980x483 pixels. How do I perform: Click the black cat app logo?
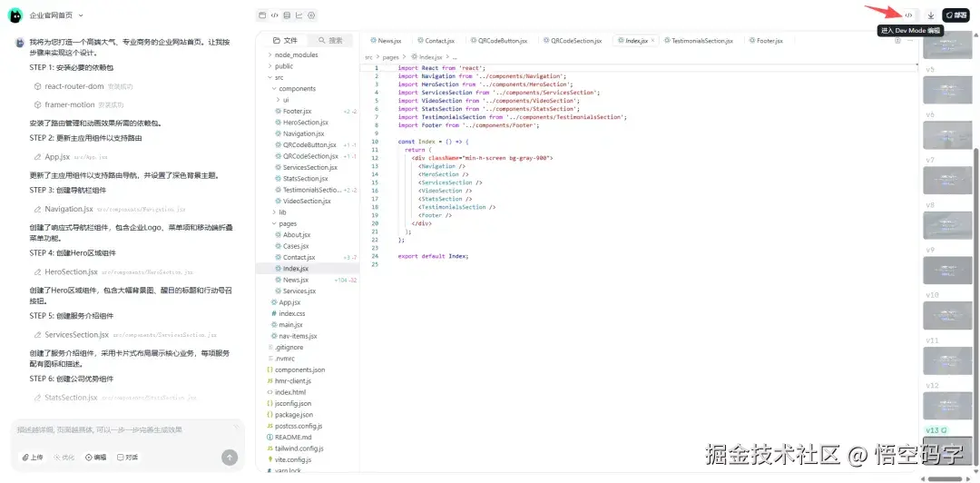pos(15,15)
